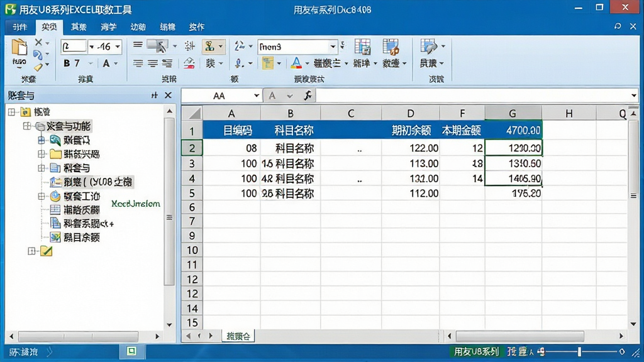
Task: Click the sheet horizontal scrollbar thumb
Action: (x=520, y=336)
